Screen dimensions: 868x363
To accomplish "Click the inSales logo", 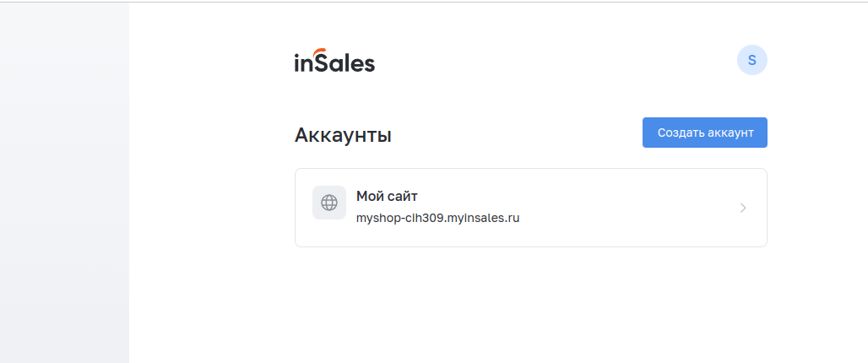I will [x=334, y=60].
